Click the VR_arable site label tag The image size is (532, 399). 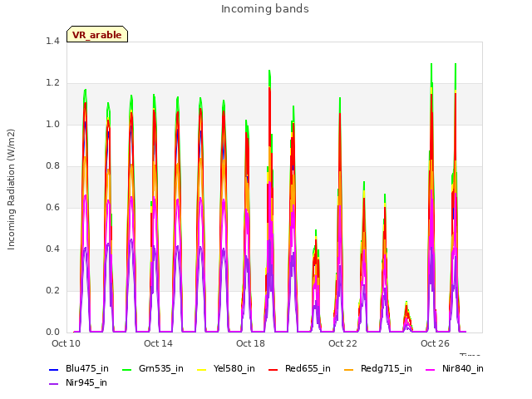97,34
